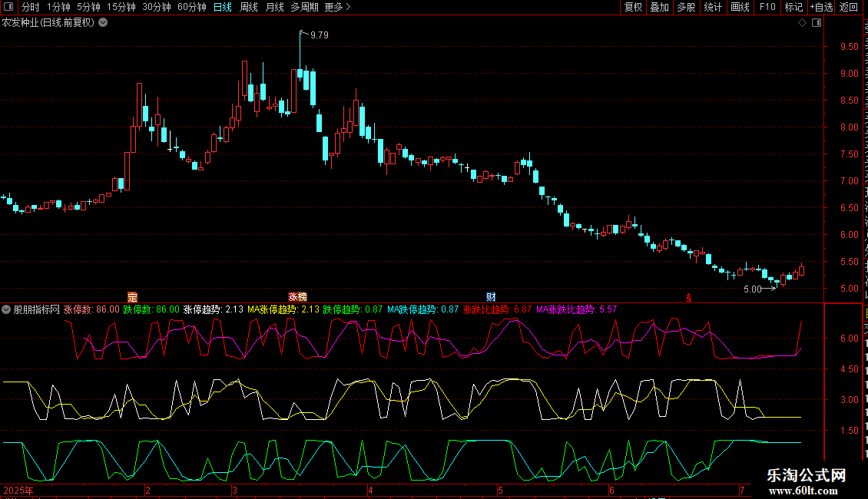
Task: Select the 1分钟 period tab
Action: 58,7
